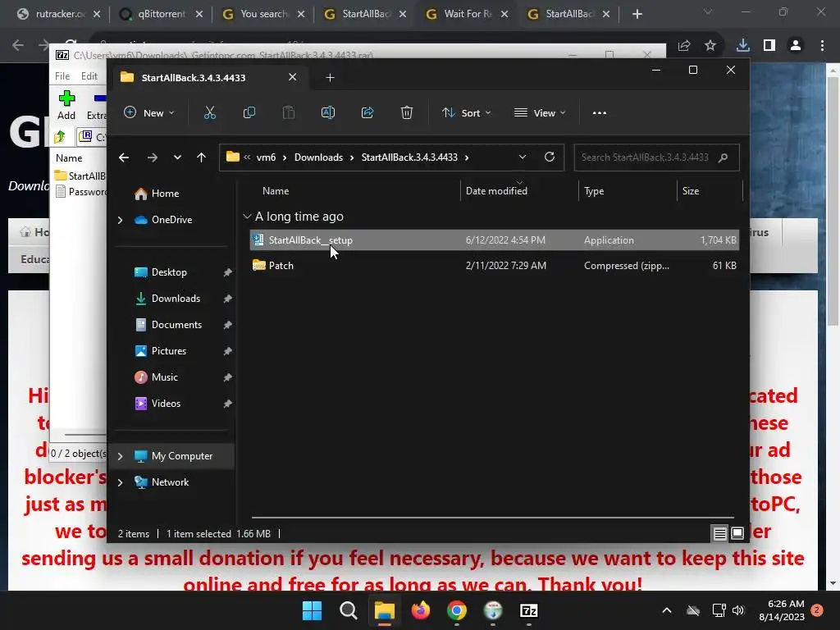This screenshot has height=630, width=840.
Task: Click the search magnifier icon in Explorer
Action: click(723, 157)
